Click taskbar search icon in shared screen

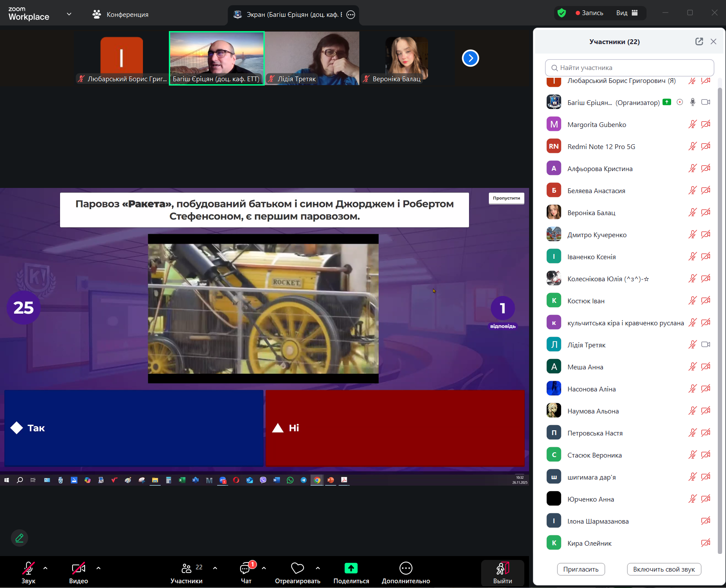pos(20,480)
